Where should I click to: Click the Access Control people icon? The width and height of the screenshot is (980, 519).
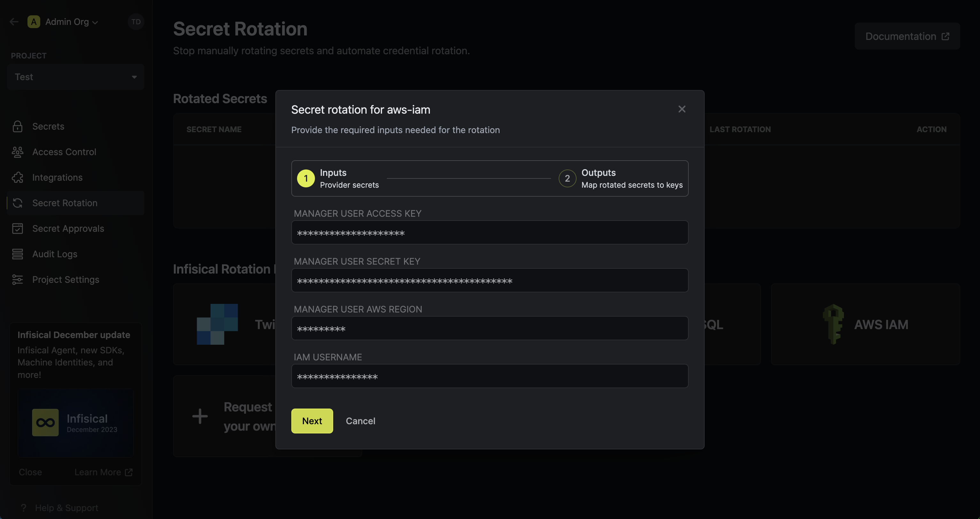(18, 152)
